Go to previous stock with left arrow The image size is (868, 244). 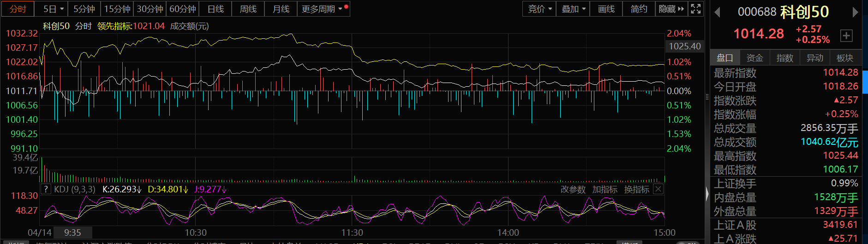point(717,12)
